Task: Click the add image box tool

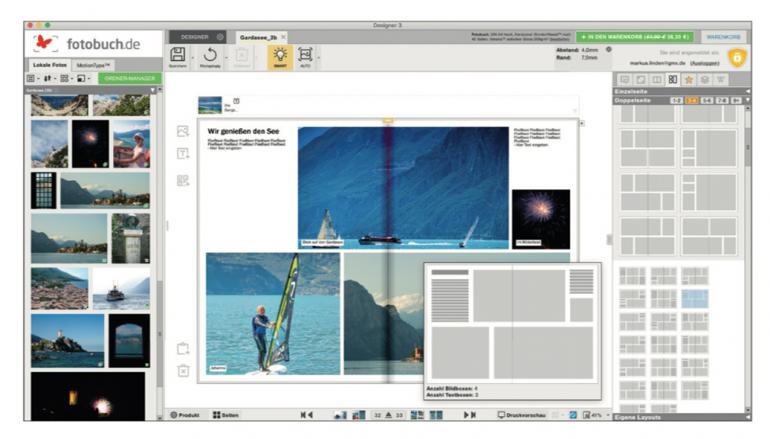Action: click(x=183, y=131)
